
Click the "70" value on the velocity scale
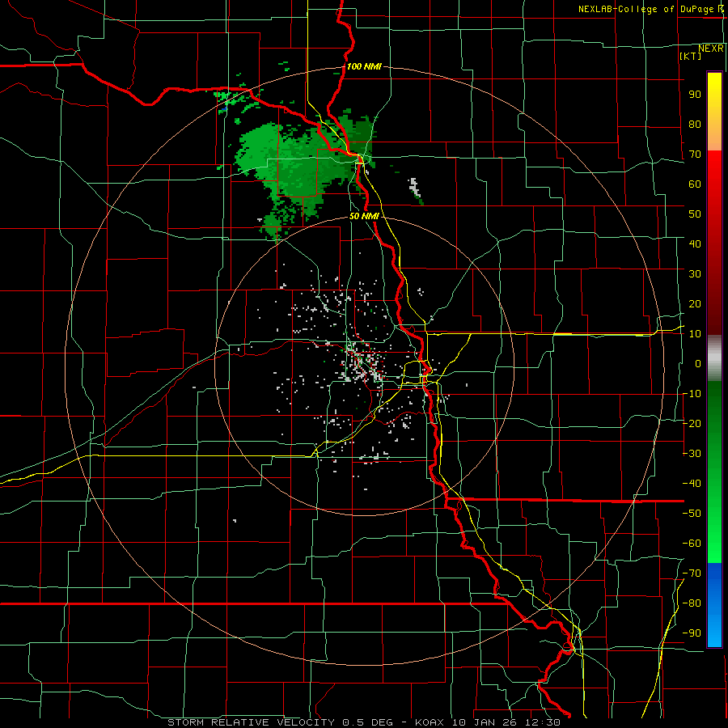coord(695,154)
